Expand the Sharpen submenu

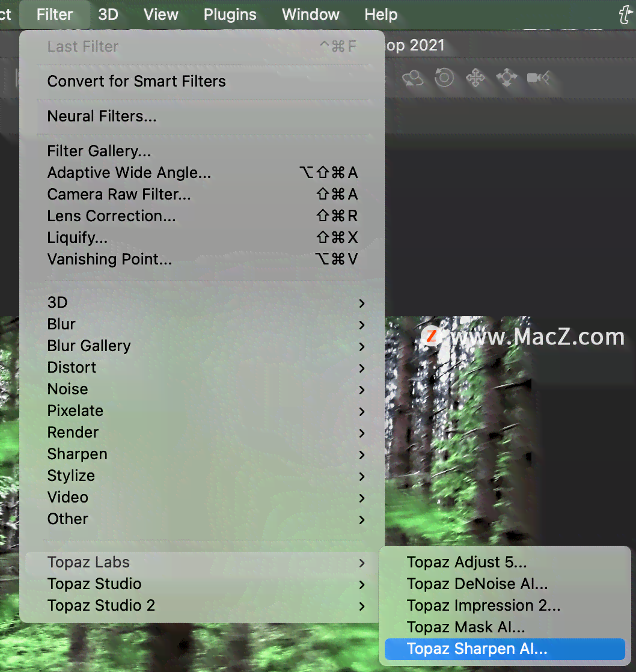click(x=201, y=454)
